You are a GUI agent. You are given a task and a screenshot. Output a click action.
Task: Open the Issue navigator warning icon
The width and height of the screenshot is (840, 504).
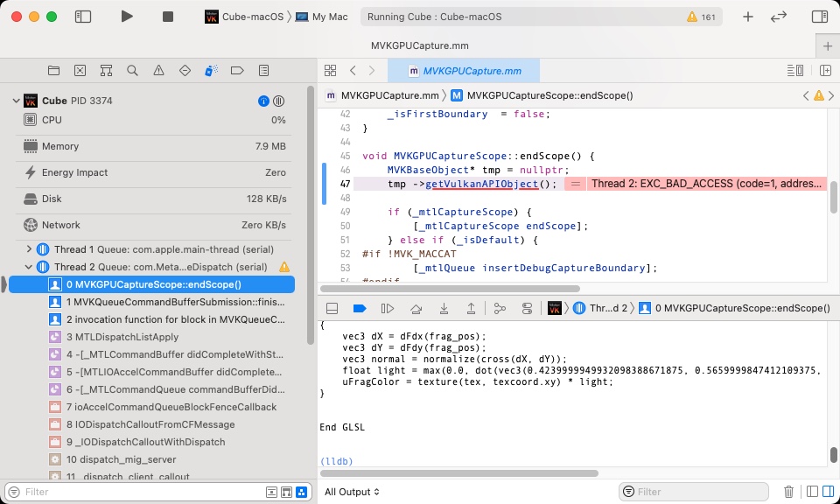pos(158,70)
